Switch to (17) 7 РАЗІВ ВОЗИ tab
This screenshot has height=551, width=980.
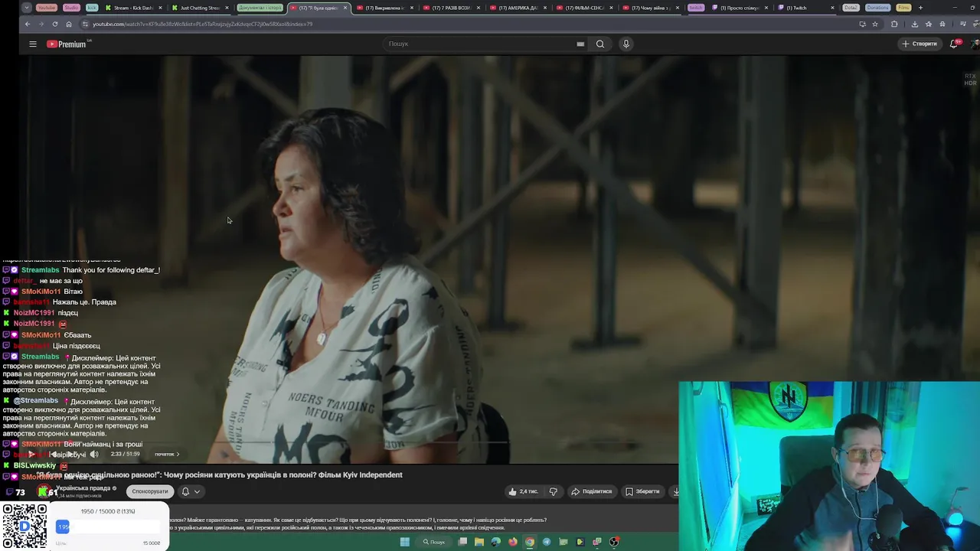tap(450, 8)
